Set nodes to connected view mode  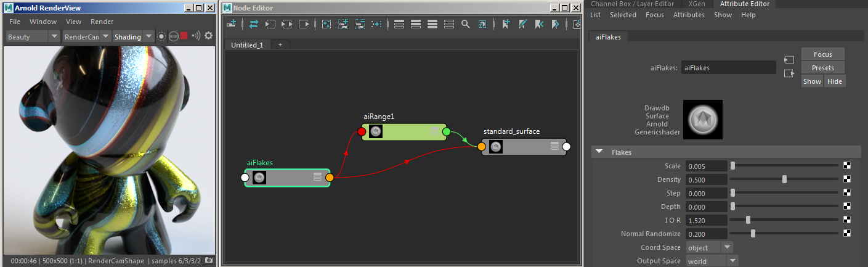(x=416, y=24)
